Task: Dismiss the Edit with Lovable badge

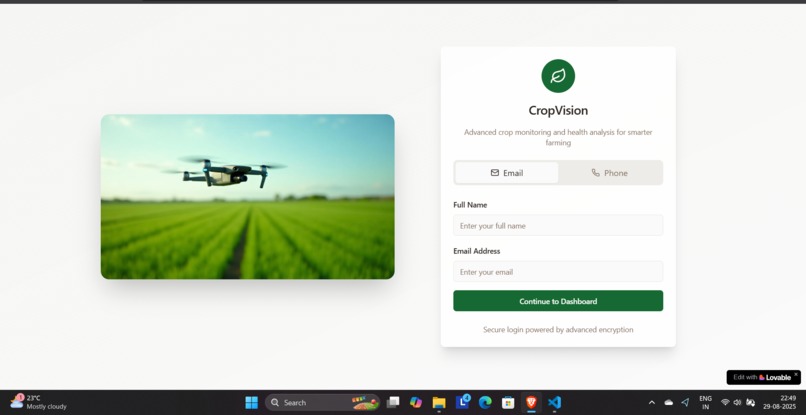Action: click(796, 374)
